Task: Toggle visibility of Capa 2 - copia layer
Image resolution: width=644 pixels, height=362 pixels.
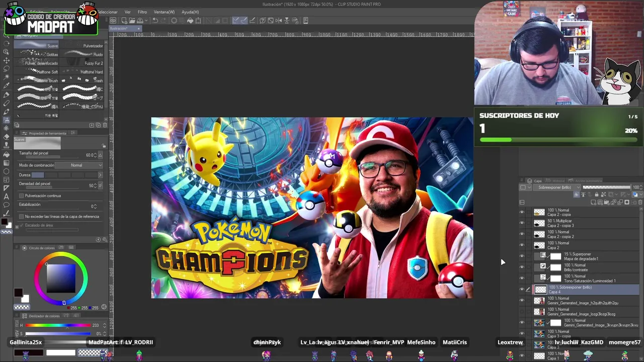Action: point(522,212)
